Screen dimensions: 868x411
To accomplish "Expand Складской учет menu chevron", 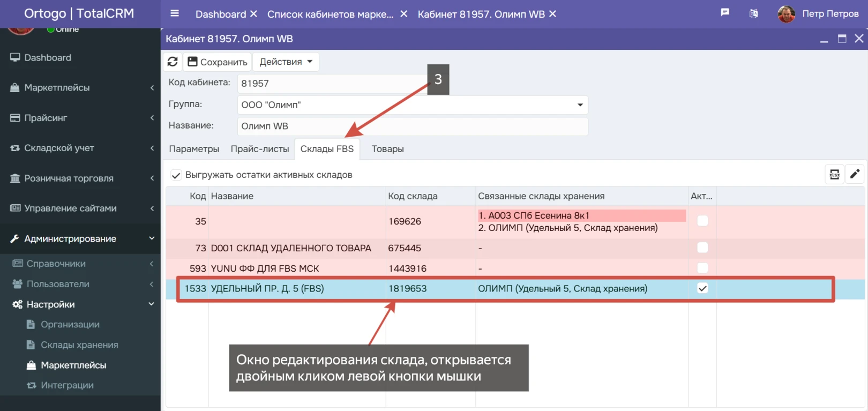I will pos(152,148).
